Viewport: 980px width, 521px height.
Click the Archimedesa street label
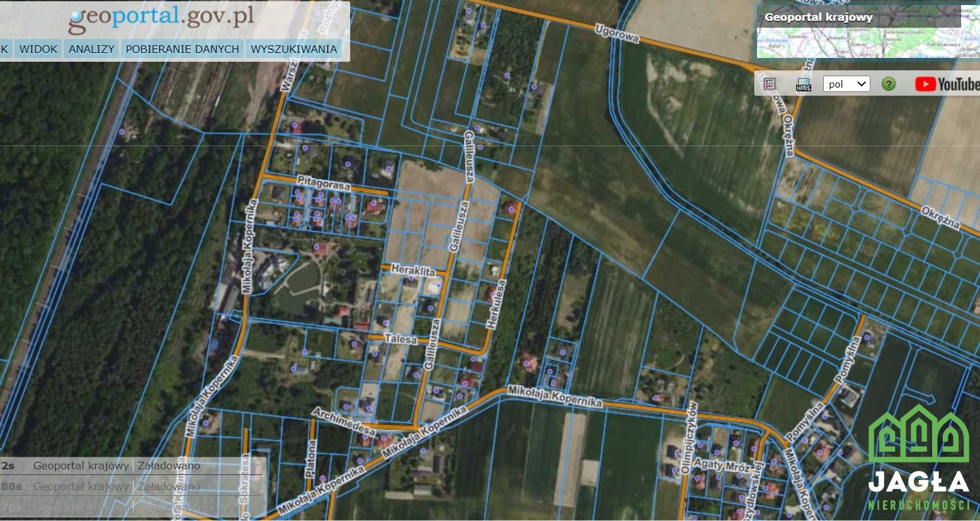coord(344,423)
